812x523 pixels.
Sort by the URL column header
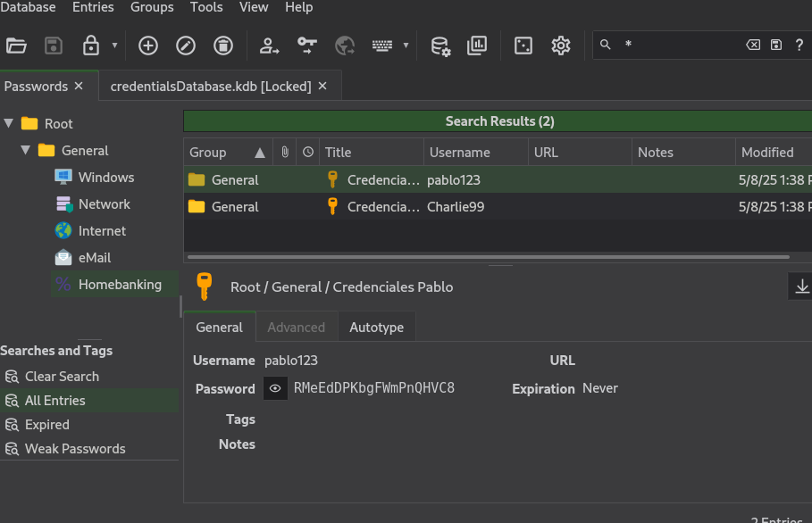[x=580, y=152]
